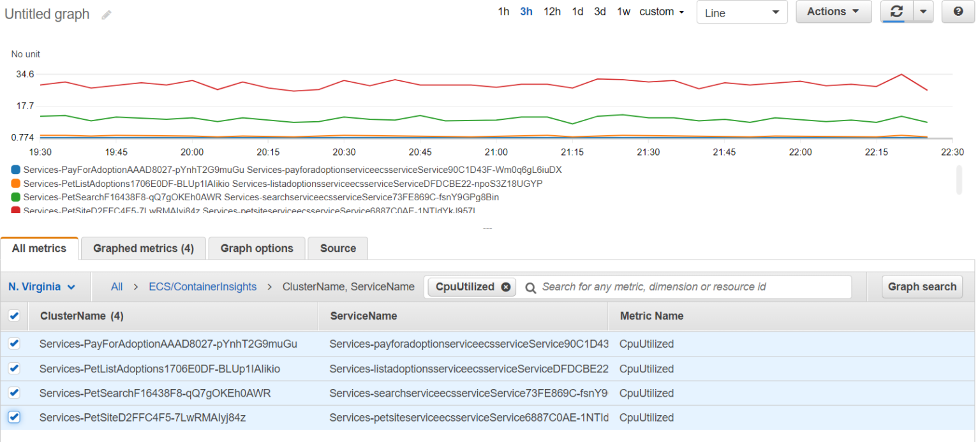This screenshot has width=980, height=442.
Task: Open the help question mark icon
Action: pos(958,11)
